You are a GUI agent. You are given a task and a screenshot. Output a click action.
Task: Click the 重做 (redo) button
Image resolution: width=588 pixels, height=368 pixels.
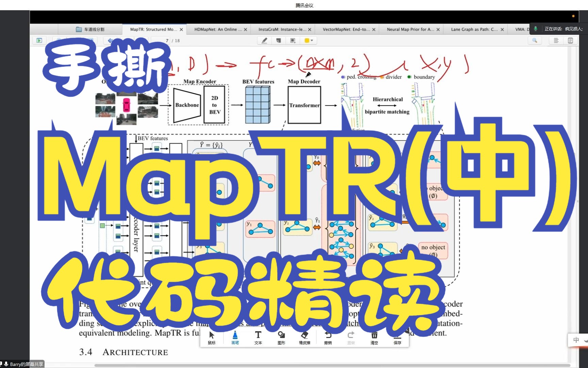[351, 338]
